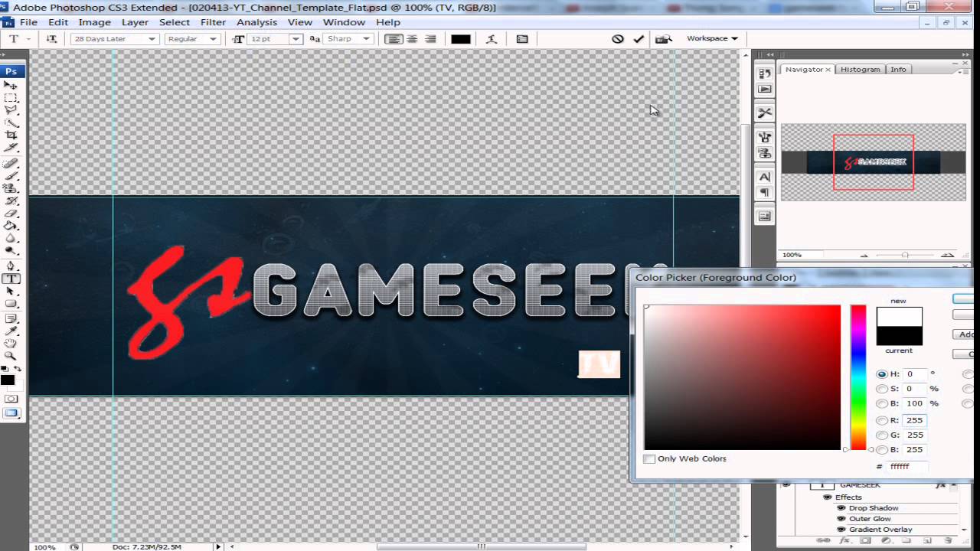The width and height of the screenshot is (980, 551).
Task: Select the Dodge tool
Action: tap(11, 250)
